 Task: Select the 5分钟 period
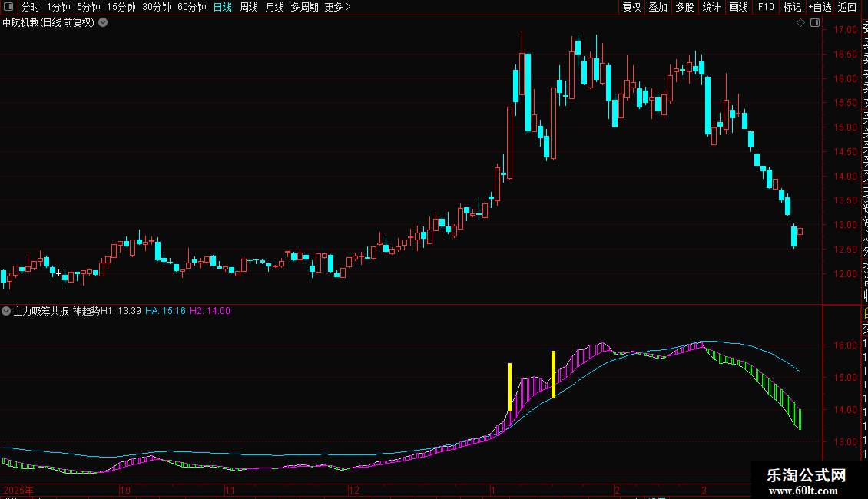point(88,7)
